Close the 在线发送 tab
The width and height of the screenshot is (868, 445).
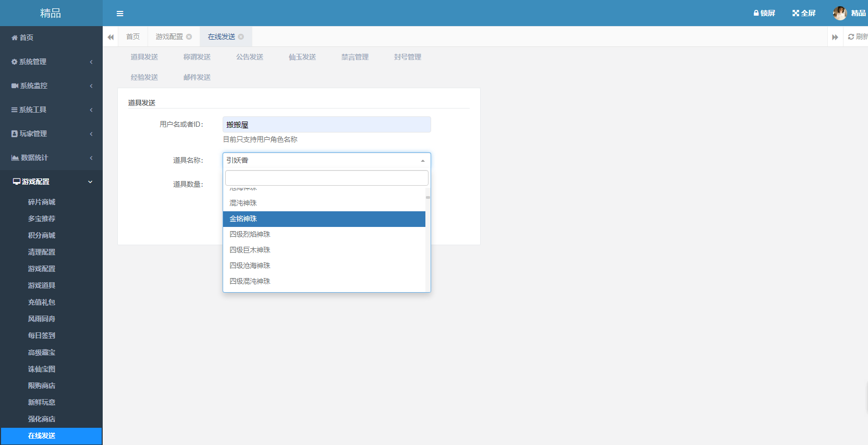pyautogui.click(x=241, y=37)
